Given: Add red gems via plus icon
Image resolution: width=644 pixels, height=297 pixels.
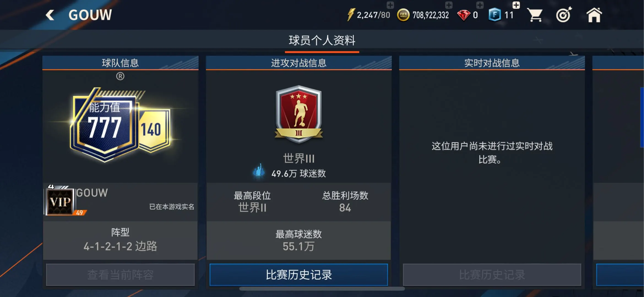Looking at the screenshot, I should [x=480, y=5].
